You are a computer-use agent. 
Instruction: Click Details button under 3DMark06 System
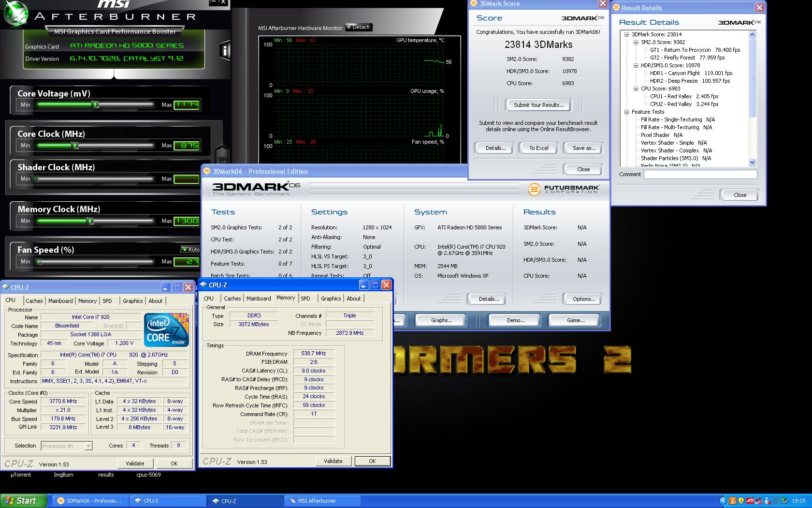[488, 299]
